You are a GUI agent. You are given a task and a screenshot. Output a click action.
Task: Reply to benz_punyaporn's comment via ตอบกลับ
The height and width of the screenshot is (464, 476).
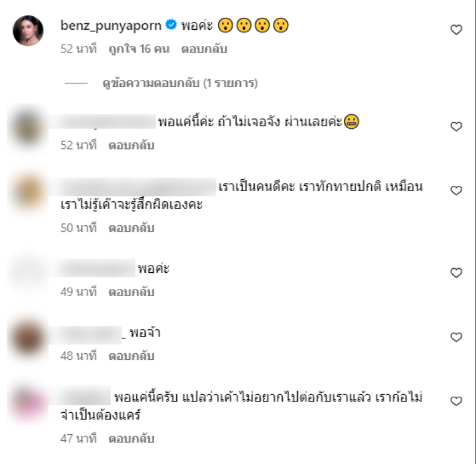pyautogui.click(x=204, y=49)
